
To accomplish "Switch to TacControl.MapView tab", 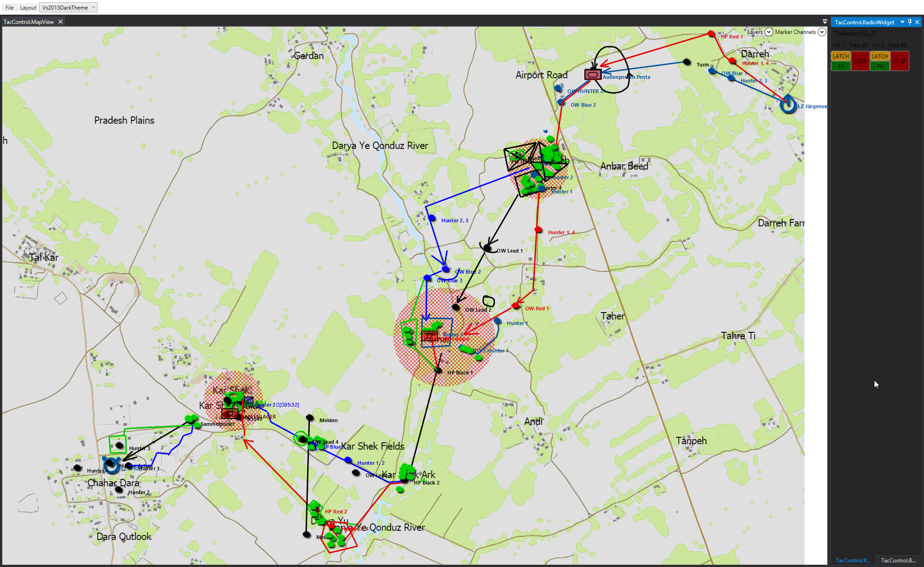I will [x=29, y=22].
